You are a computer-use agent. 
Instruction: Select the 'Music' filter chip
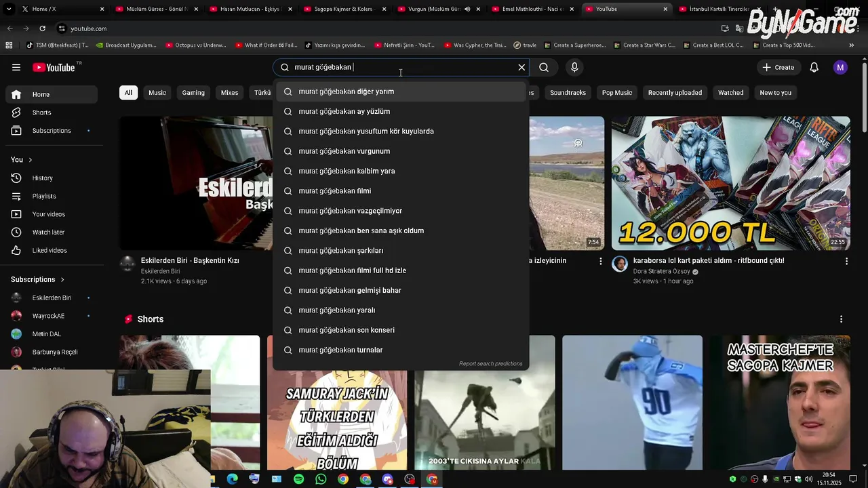click(x=157, y=92)
